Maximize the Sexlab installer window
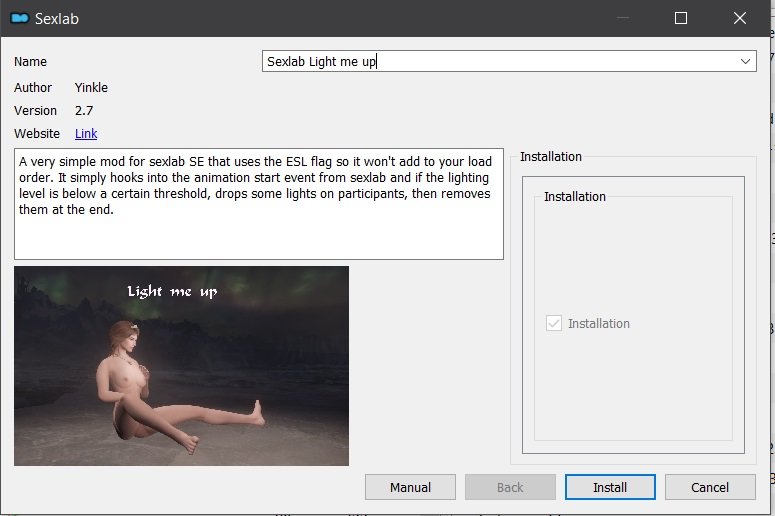 tap(681, 18)
